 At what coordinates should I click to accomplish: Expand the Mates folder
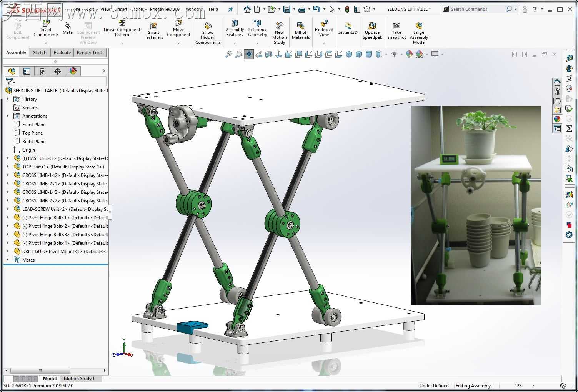point(8,260)
